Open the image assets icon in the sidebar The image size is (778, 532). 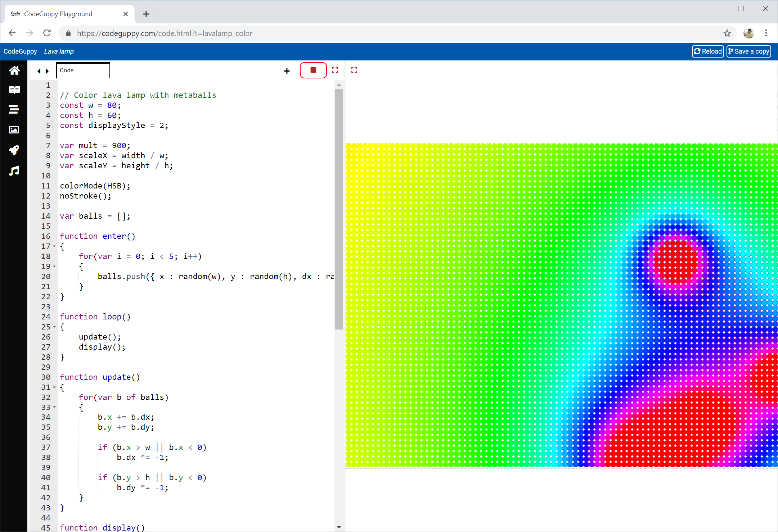[x=14, y=130]
